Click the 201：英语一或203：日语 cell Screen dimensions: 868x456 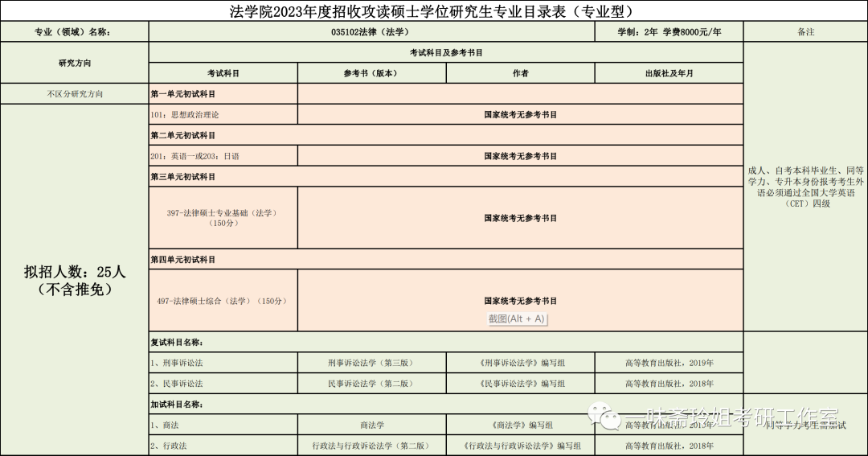223,156
